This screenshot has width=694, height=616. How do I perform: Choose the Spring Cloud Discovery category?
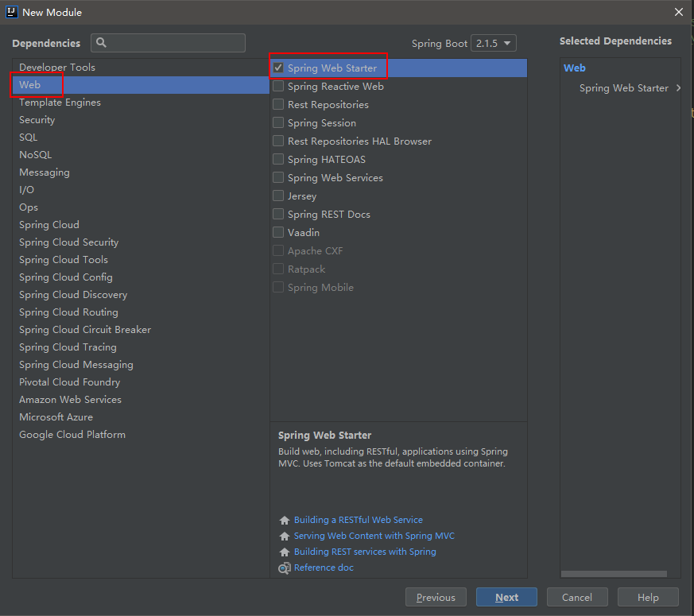[73, 295]
